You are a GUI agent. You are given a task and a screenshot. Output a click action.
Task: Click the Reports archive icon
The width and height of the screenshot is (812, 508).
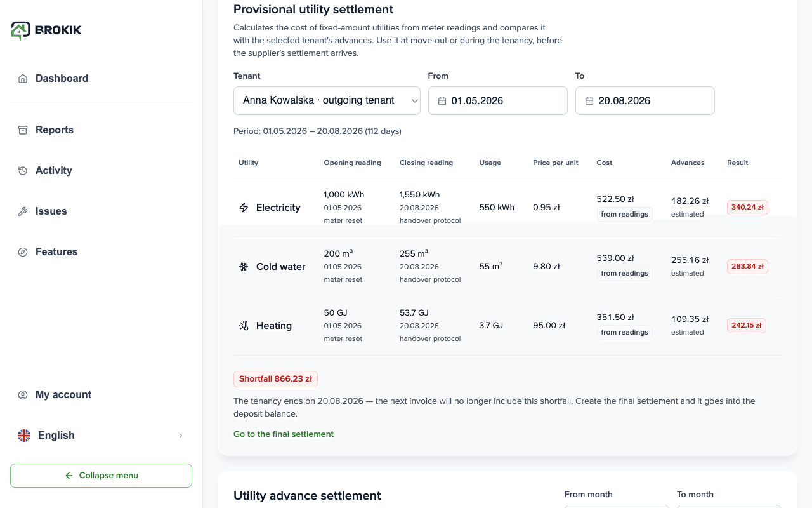click(x=23, y=130)
